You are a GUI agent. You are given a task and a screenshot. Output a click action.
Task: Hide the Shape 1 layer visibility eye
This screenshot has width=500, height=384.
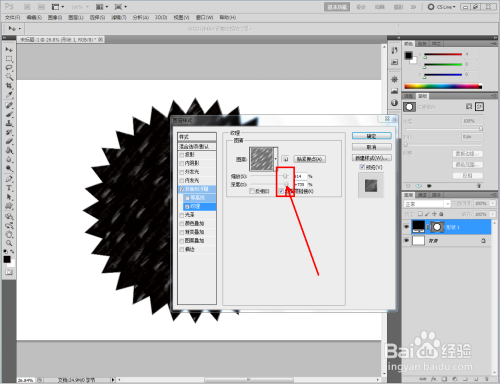[x=406, y=227]
